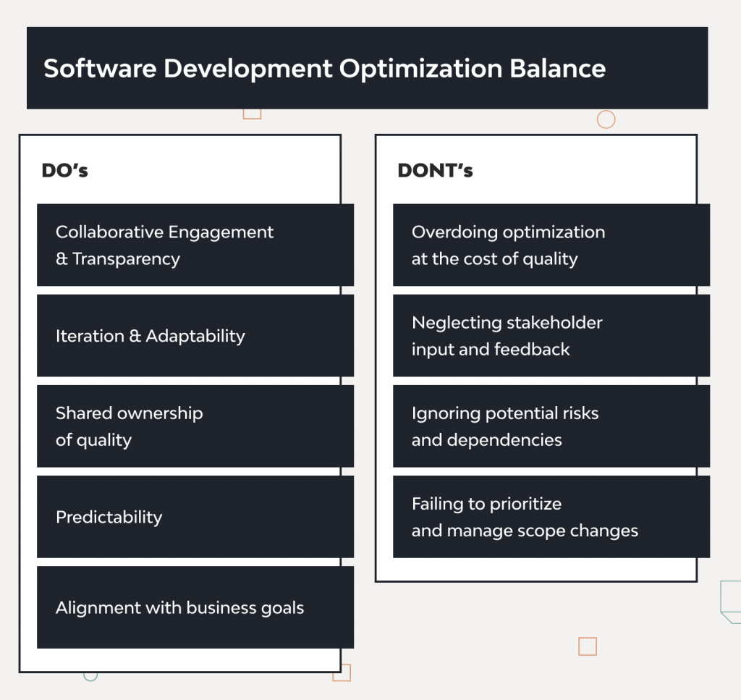Select the DO's panel header
This screenshot has width=741, height=700.
click(64, 170)
